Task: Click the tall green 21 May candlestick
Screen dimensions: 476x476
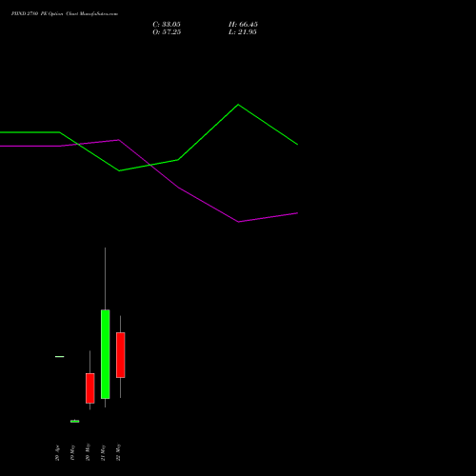Action: click(x=106, y=354)
